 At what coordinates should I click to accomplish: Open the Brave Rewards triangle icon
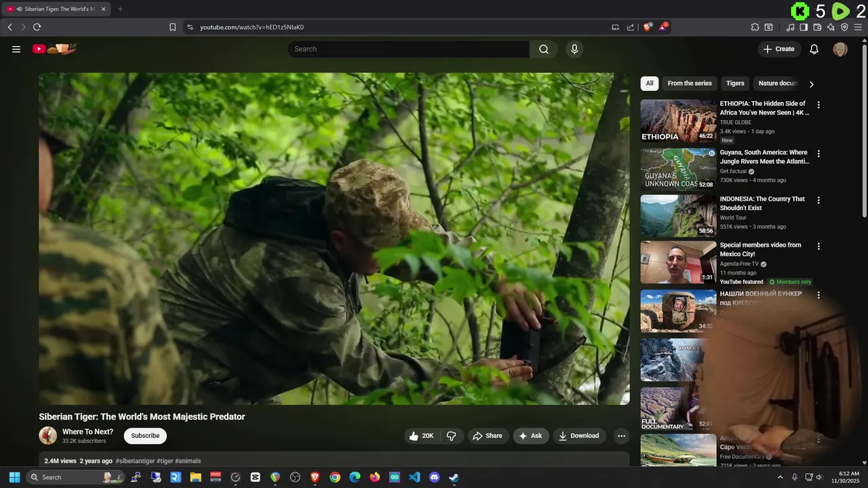pyautogui.click(x=663, y=27)
